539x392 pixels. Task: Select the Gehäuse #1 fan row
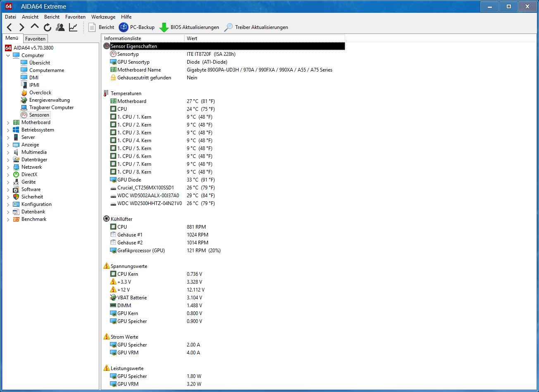coord(224,235)
